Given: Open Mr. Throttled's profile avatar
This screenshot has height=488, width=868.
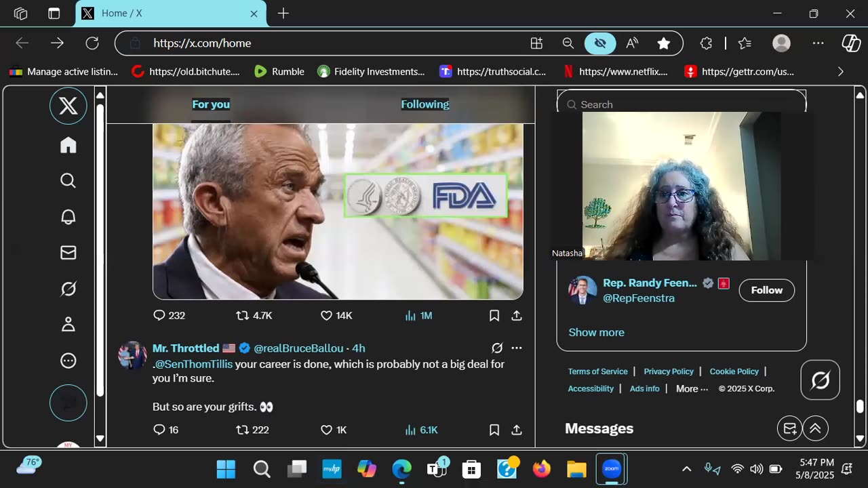Looking at the screenshot, I should [x=132, y=355].
